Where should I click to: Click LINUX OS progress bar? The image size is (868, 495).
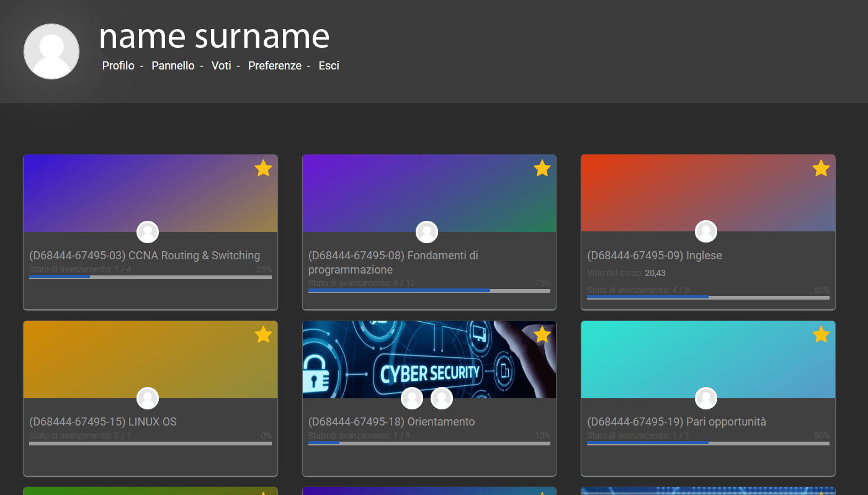tap(150, 444)
